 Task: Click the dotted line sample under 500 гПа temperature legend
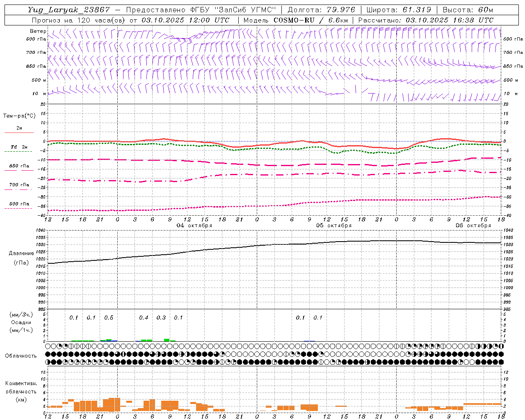18,208
